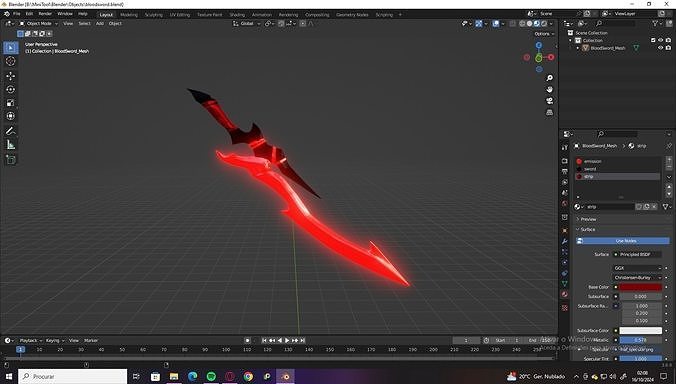
Task: Switch to the Shading workspace tab
Action: click(237, 15)
